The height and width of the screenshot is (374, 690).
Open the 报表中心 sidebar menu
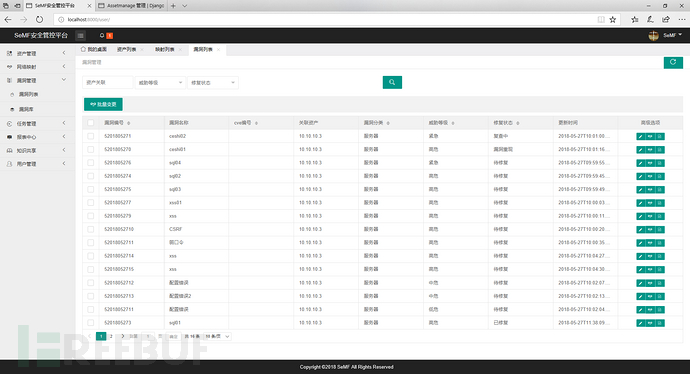point(37,137)
